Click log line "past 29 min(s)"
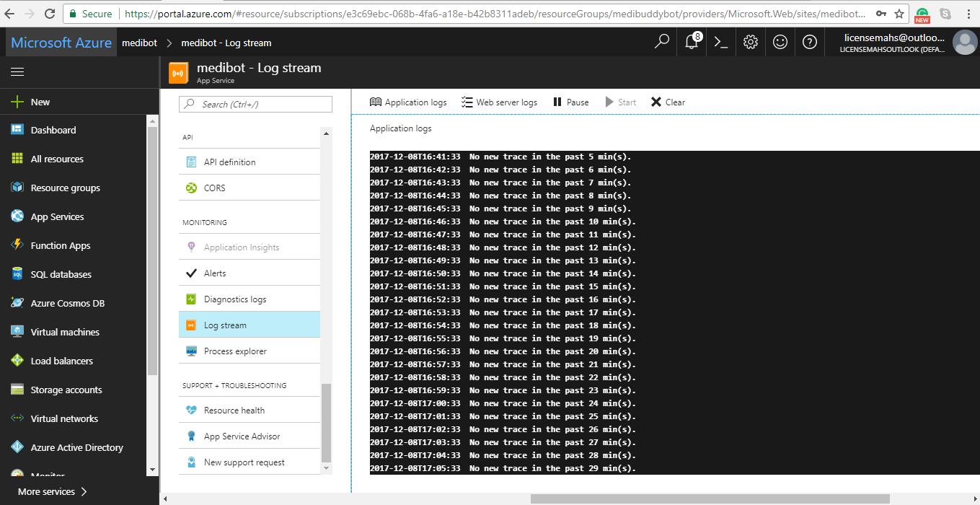This screenshot has width=980, height=505. click(x=503, y=468)
